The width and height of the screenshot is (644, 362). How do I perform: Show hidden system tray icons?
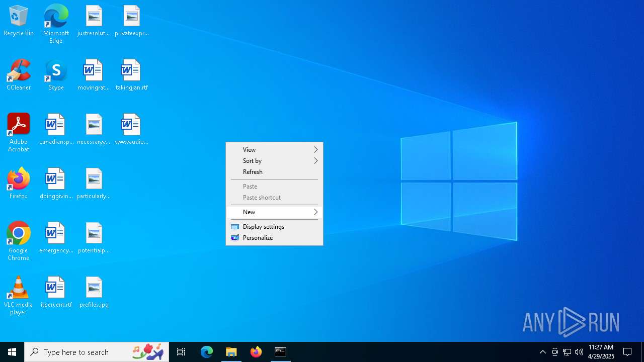[x=543, y=352]
